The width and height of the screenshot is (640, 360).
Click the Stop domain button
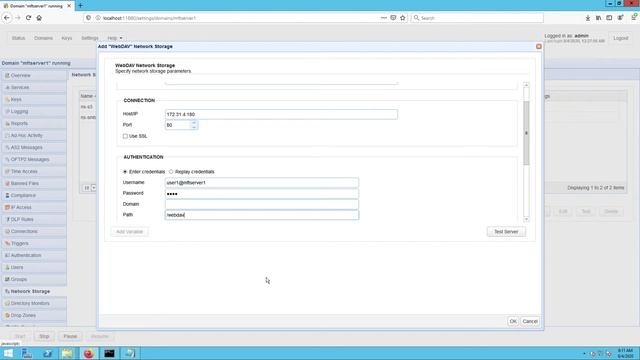[x=44, y=336]
